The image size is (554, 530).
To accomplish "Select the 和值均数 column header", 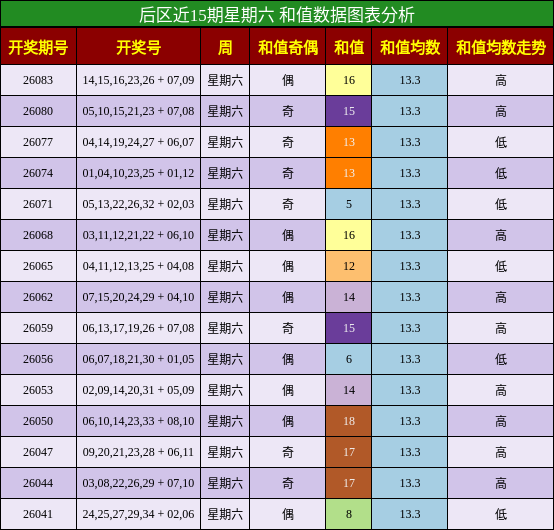I will coord(410,47).
